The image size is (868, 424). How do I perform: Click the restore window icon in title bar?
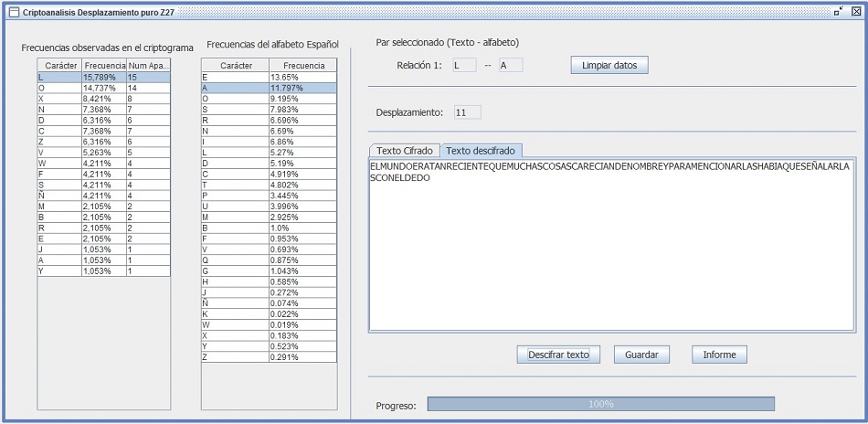pyautogui.click(x=839, y=10)
